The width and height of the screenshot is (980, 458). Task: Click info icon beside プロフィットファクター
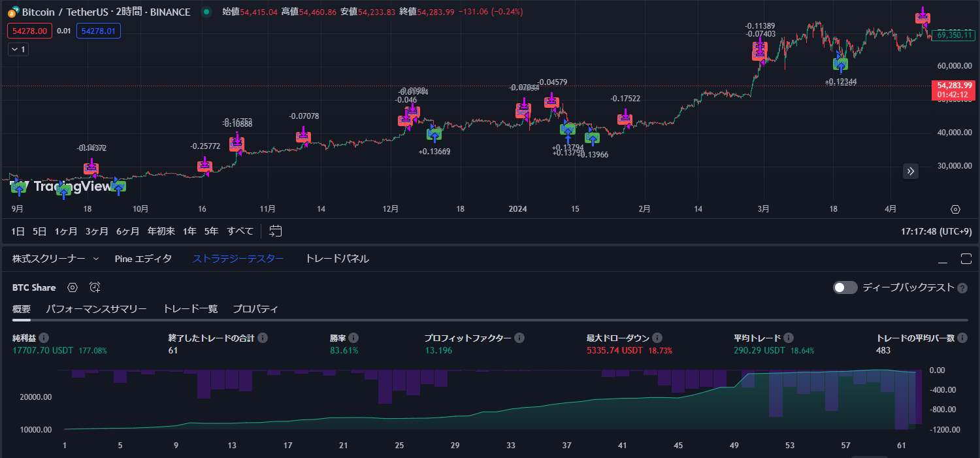coord(519,338)
